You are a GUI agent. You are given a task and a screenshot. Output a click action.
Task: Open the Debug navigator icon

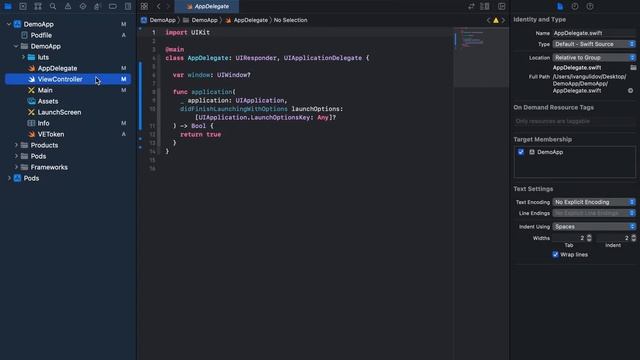98,7
